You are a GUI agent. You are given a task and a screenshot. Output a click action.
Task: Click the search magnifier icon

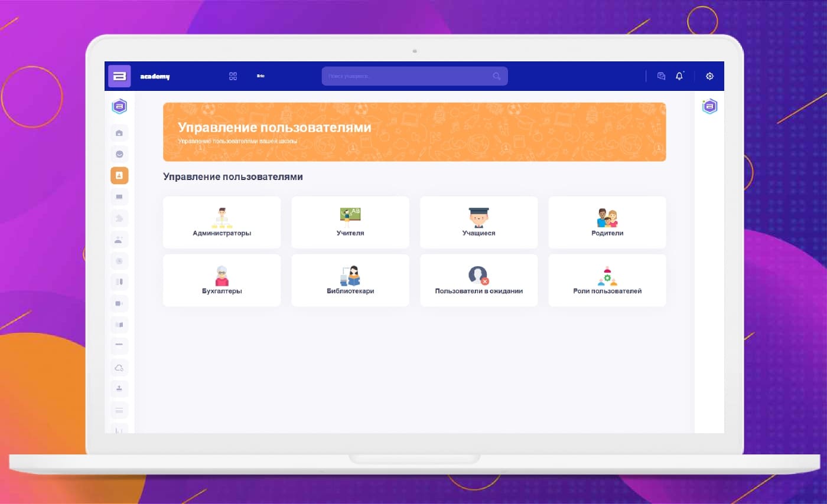click(496, 76)
